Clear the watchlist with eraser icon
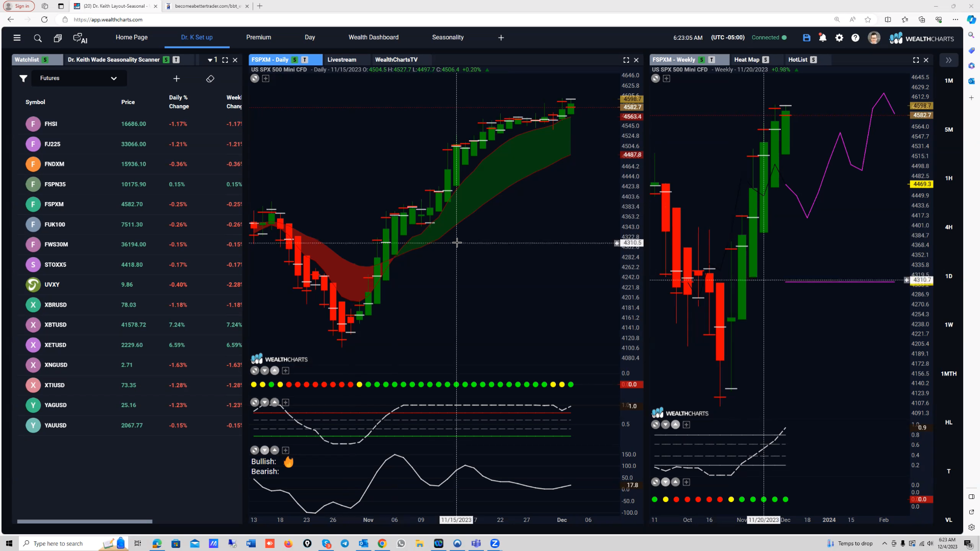The width and height of the screenshot is (980, 551). [x=210, y=79]
